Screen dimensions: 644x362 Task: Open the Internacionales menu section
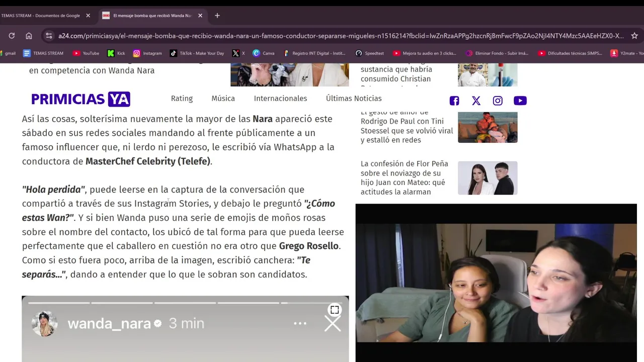[x=280, y=99]
